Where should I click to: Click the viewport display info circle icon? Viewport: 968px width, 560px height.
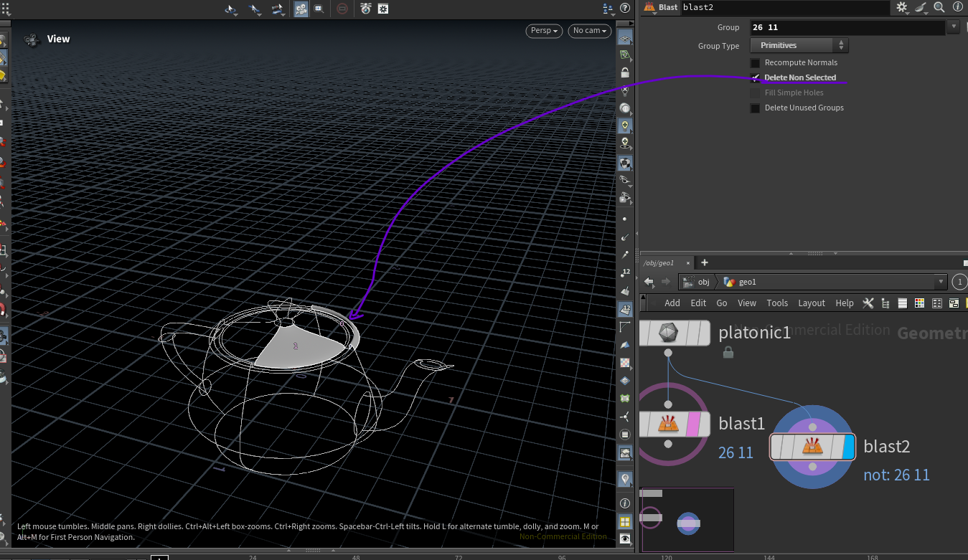click(x=625, y=503)
